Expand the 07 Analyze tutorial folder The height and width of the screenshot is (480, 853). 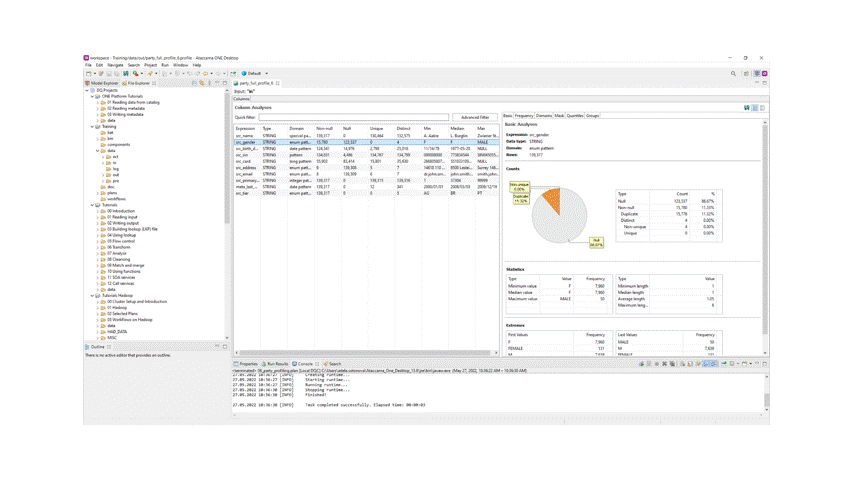click(x=98, y=253)
